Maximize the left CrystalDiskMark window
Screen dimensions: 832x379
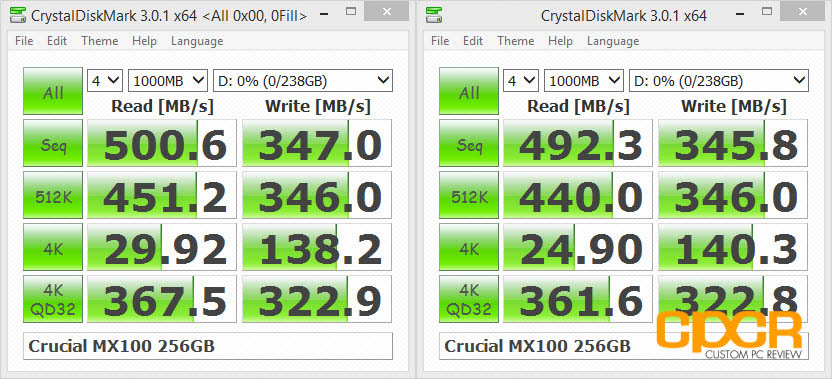[x=351, y=11]
